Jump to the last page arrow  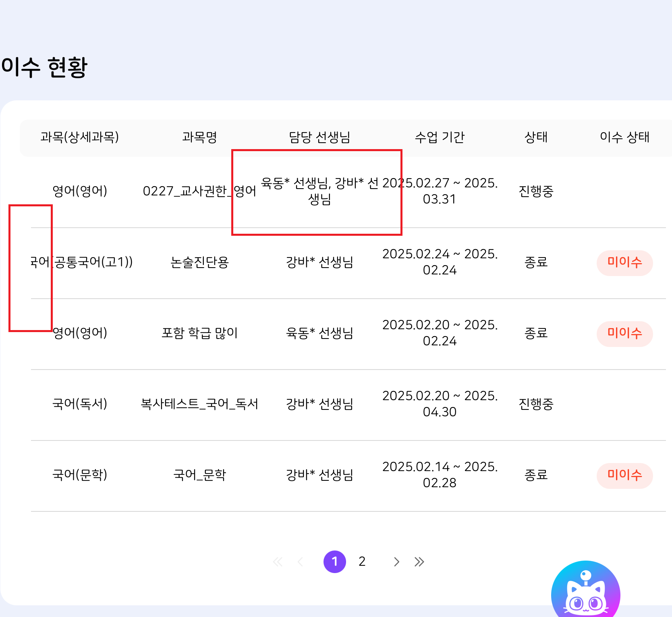click(x=419, y=562)
